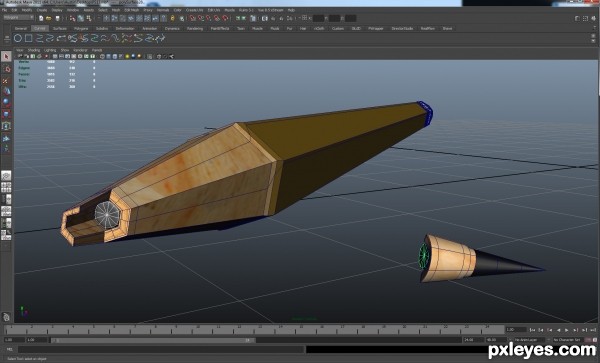Switch to the Surfaces shelf tab
This screenshot has width=600, height=363.
tap(60, 28)
